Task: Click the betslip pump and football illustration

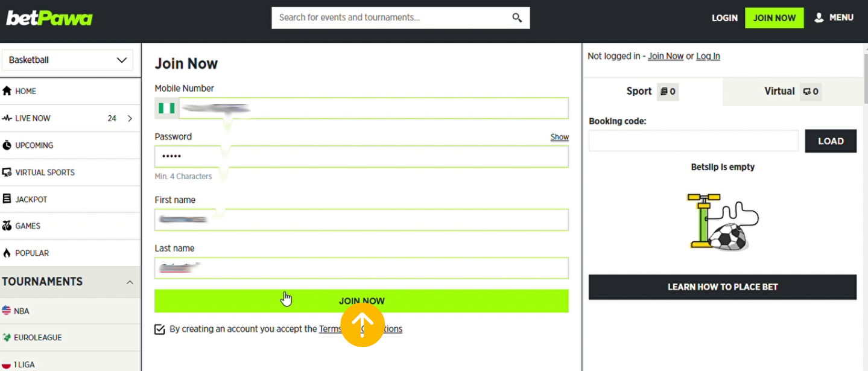Action: (723, 221)
